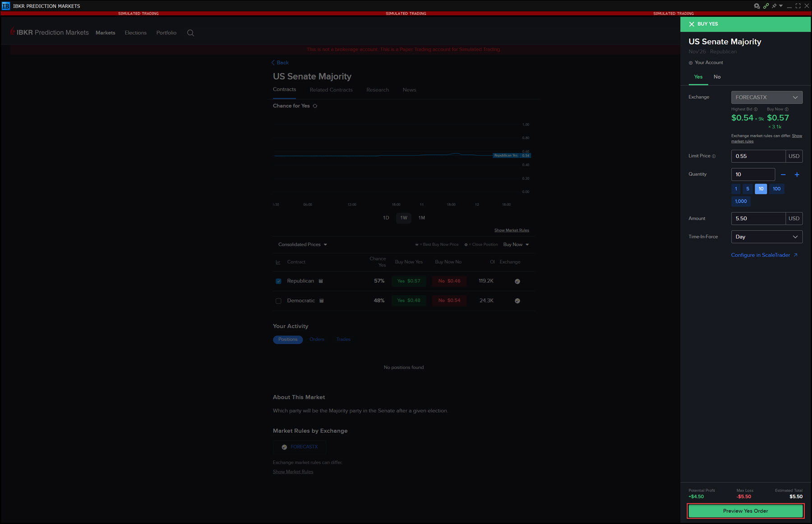This screenshot has width=812, height=524.
Task: Open the Buy Now price mode dropdown
Action: [516, 244]
